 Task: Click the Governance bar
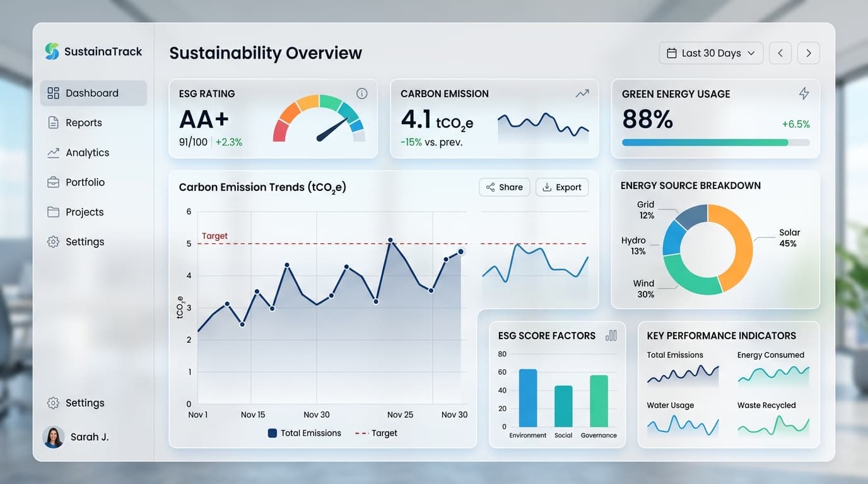point(599,401)
